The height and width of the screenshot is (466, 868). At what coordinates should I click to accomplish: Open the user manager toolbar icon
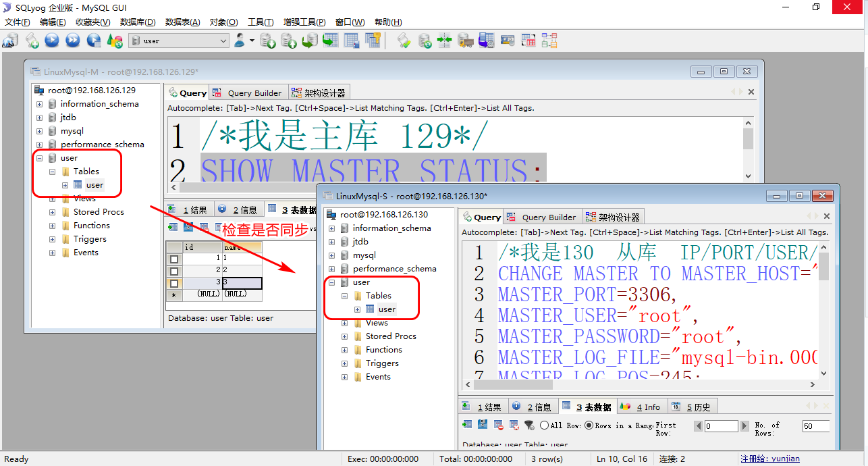pyautogui.click(x=240, y=41)
